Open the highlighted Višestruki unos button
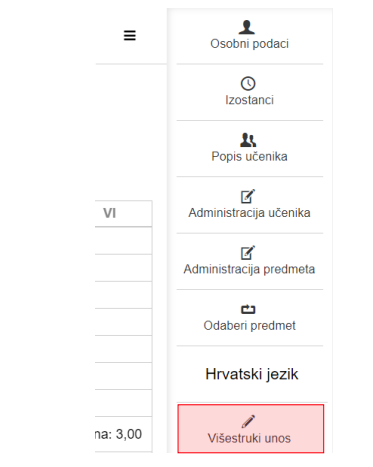 point(251,429)
